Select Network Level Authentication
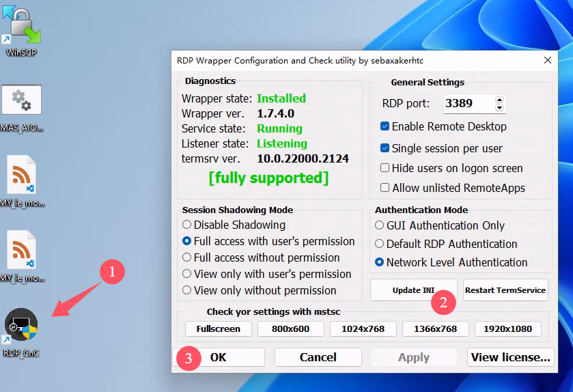The height and width of the screenshot is (392, 573). point(379,262)
